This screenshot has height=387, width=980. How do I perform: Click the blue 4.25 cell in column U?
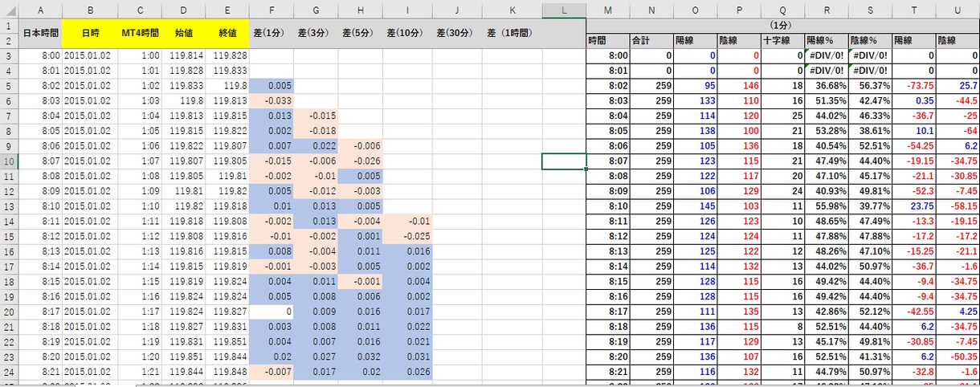click(958, 312)
